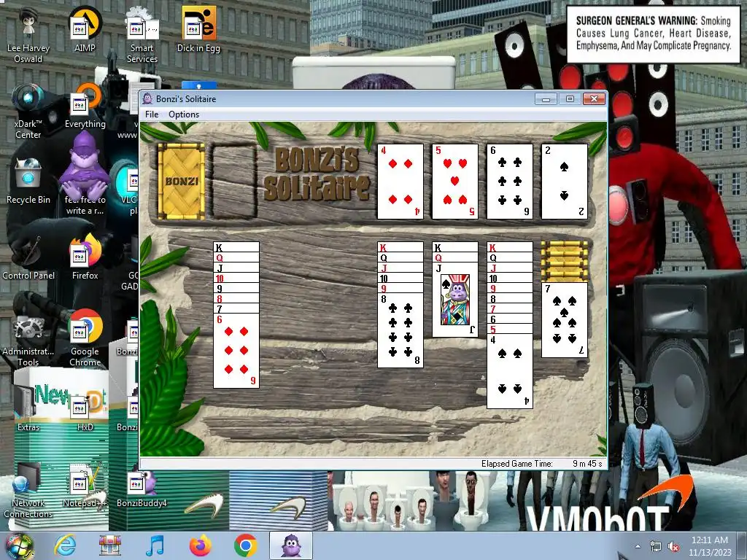Switch to Bonzi's Solitaire taskbar button
Screen dimensions: 747x560
[x=291, y=545]
